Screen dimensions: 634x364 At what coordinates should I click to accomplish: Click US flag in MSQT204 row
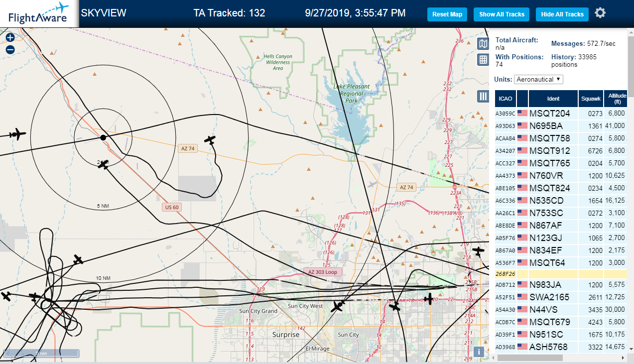coord(522,113)
